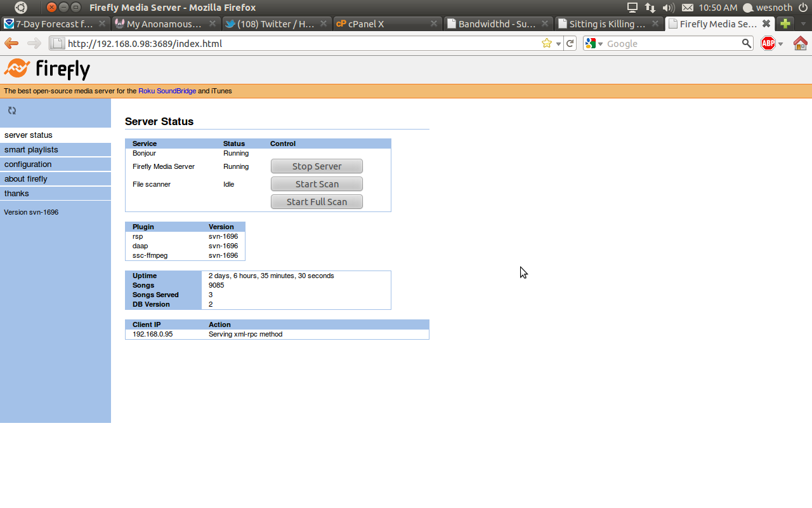Click the Server Status heading
Screen dimensions: 812x508
coord(159,121)
